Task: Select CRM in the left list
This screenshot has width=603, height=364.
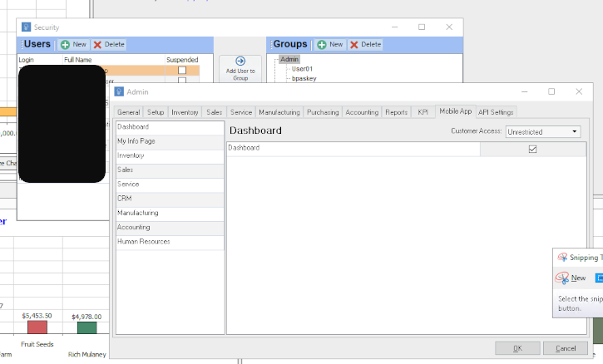Action: (170, 199)
